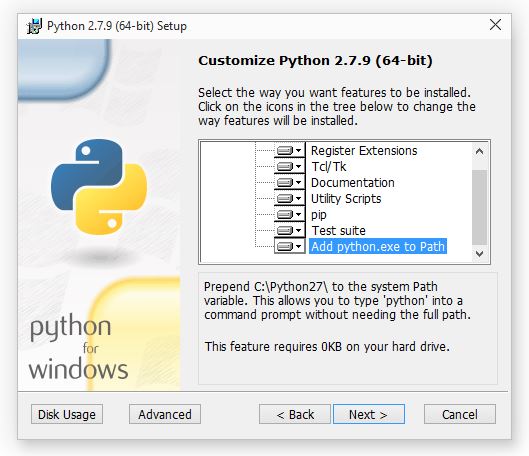Click the pip feature install icon

click(x=289, y=215)
